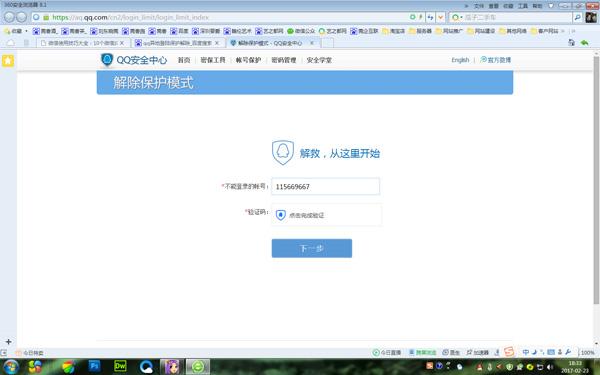Click the 淘宝店 bookmark folder
600x375 pixels.
393,31
